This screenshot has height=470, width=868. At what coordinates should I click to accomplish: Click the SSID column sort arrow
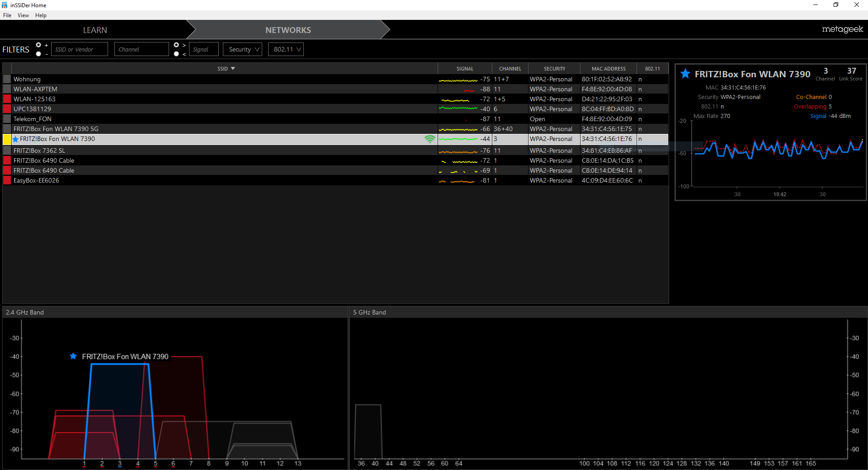[x=233, y=69]
